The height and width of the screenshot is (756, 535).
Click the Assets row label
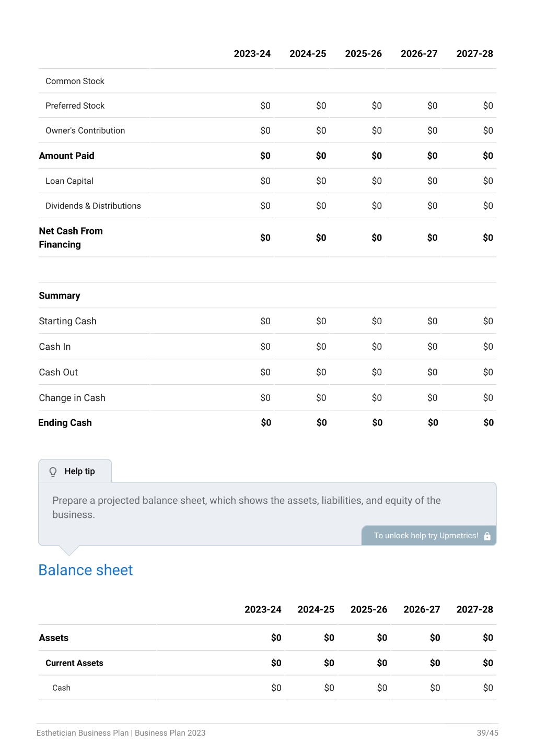(54, 638)
